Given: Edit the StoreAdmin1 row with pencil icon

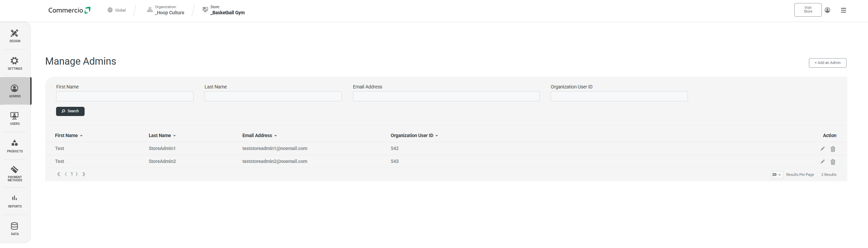Looking at the screenshot, I should (x=822, y=149).
